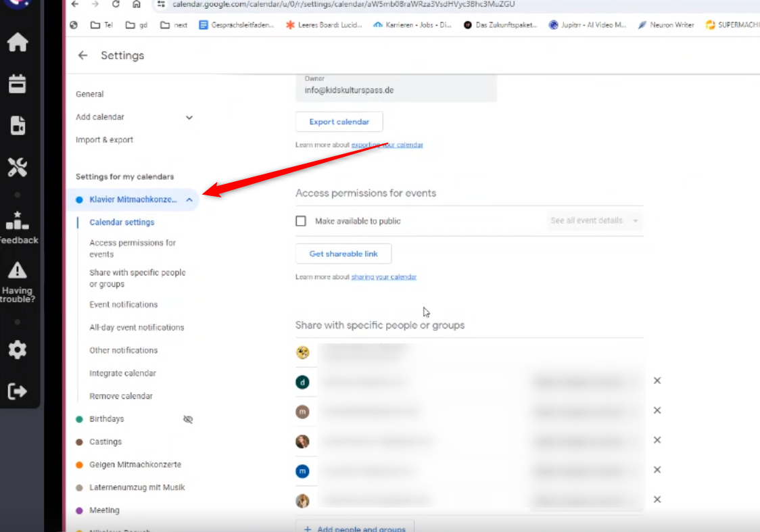Open the home icon in dark sidebar
The image size is (760, 532).
[x=18, y=43]
